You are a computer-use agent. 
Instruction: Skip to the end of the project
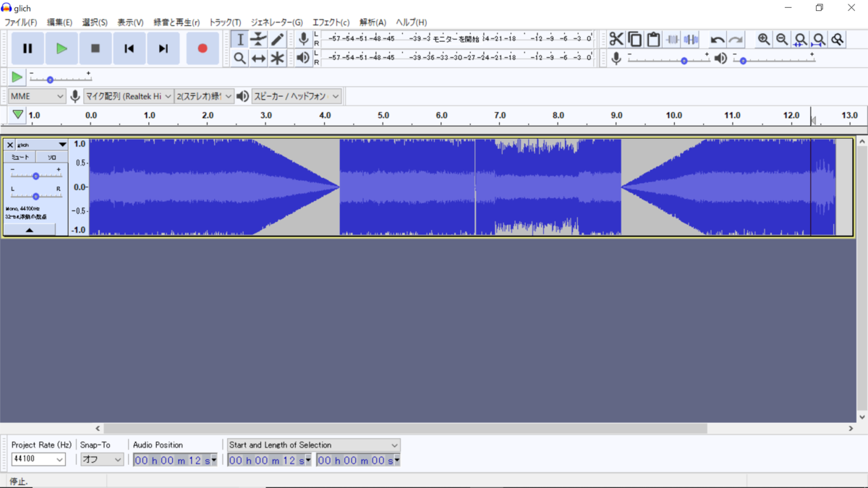[x=163, y=48]
